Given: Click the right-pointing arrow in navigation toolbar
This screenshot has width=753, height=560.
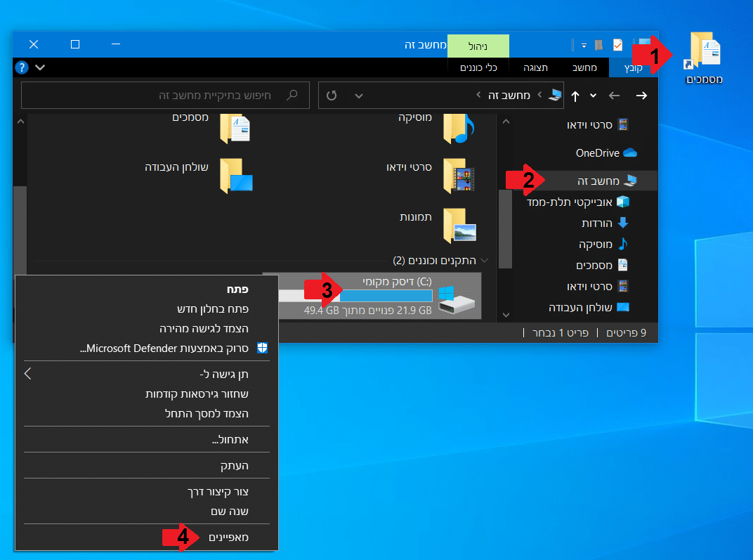Looking at the screenshot, I should pos(641,96).
